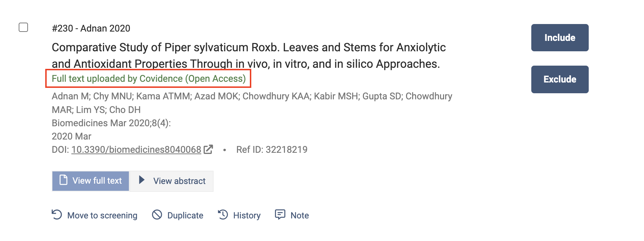Viewport: 644px width, 241px height.
Task: Click the Ref ID 32218219 text
Action: [x=271, y=150]
